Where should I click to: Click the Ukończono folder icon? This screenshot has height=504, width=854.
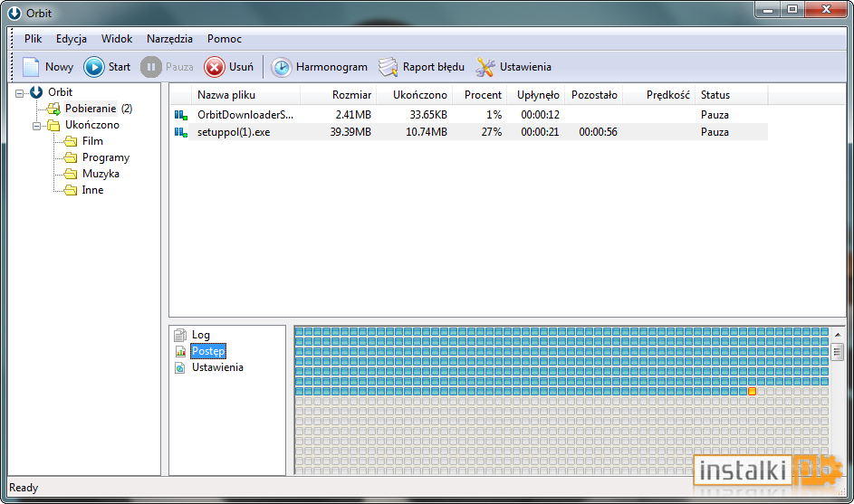click(53, 125)
